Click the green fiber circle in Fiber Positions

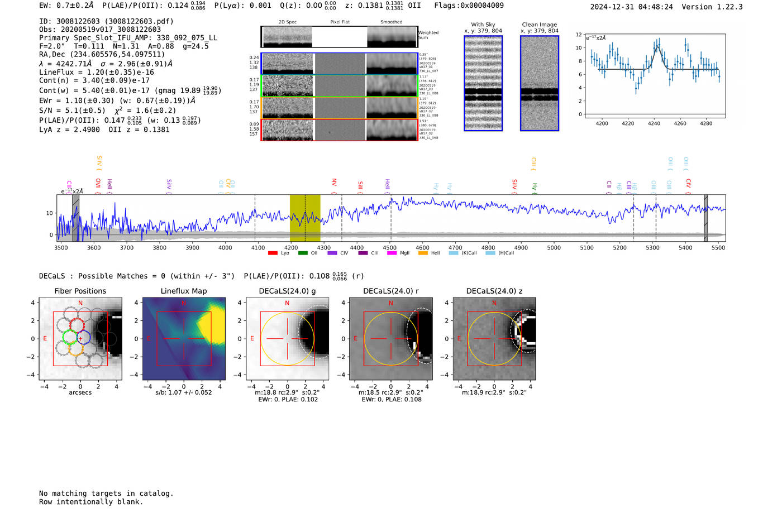[69, 337]
